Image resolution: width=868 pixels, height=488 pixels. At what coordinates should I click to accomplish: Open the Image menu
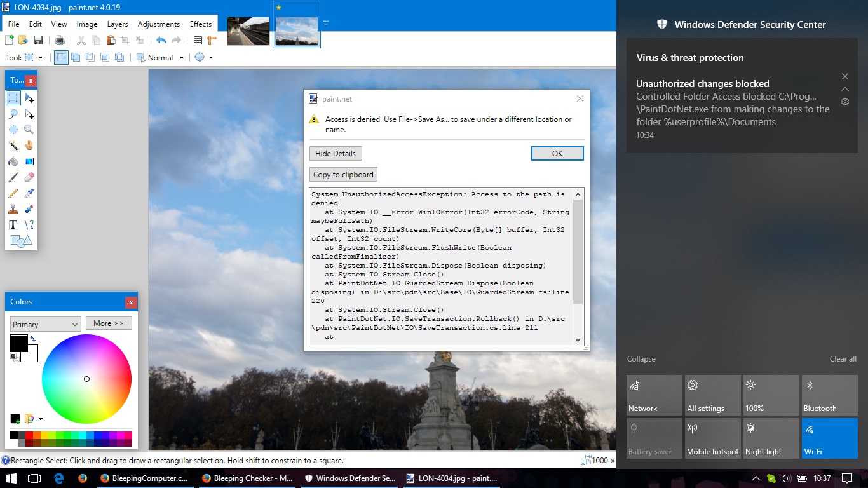(87, 24)
